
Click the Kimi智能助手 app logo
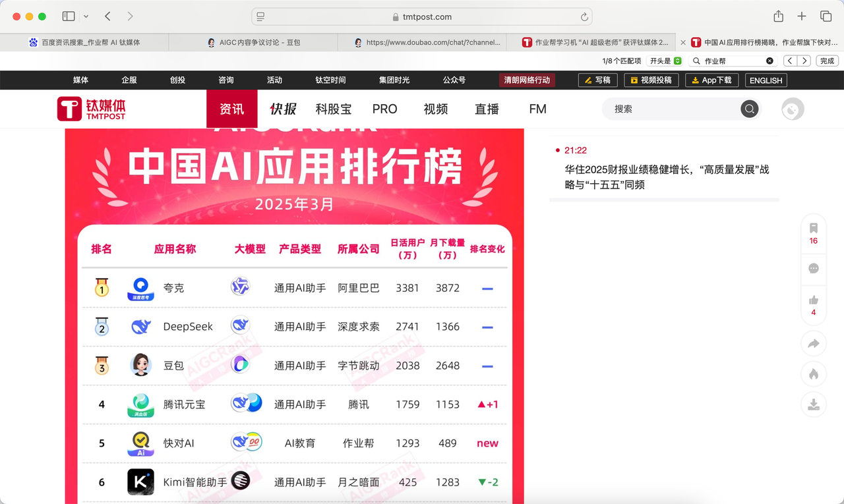(x=140, y=482)
